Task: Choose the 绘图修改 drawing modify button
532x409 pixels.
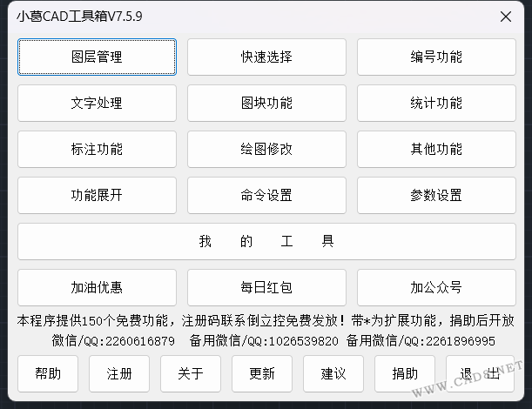Action: coord(266,149)
